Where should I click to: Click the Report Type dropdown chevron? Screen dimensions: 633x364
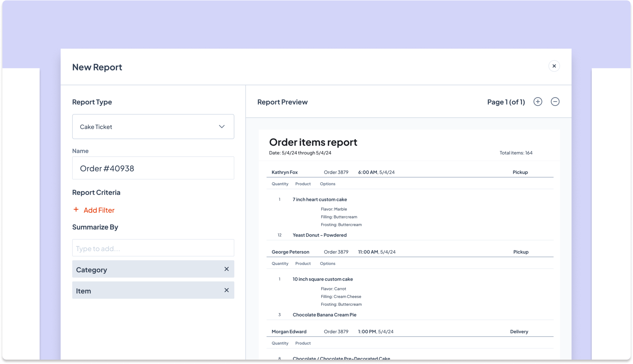[222, 127]
